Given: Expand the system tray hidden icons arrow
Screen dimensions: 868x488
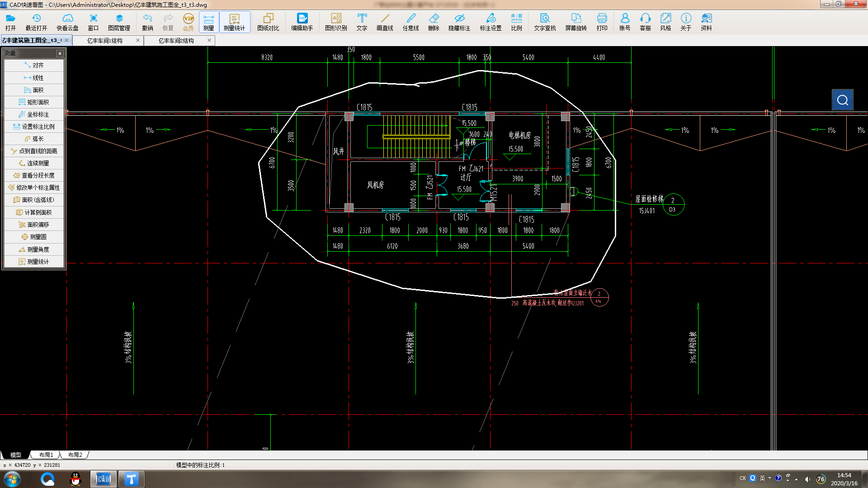Looking at the screenshot, I should coord(796,479).
